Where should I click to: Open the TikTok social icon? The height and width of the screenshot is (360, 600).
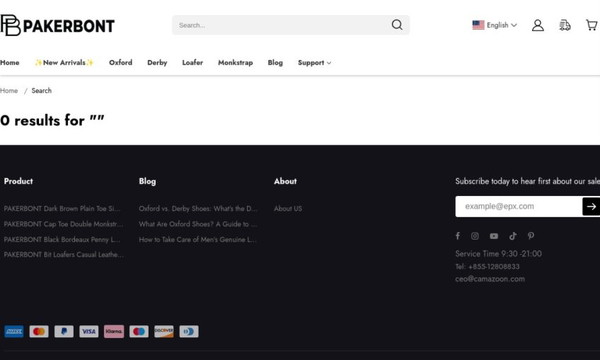(513, 236)
